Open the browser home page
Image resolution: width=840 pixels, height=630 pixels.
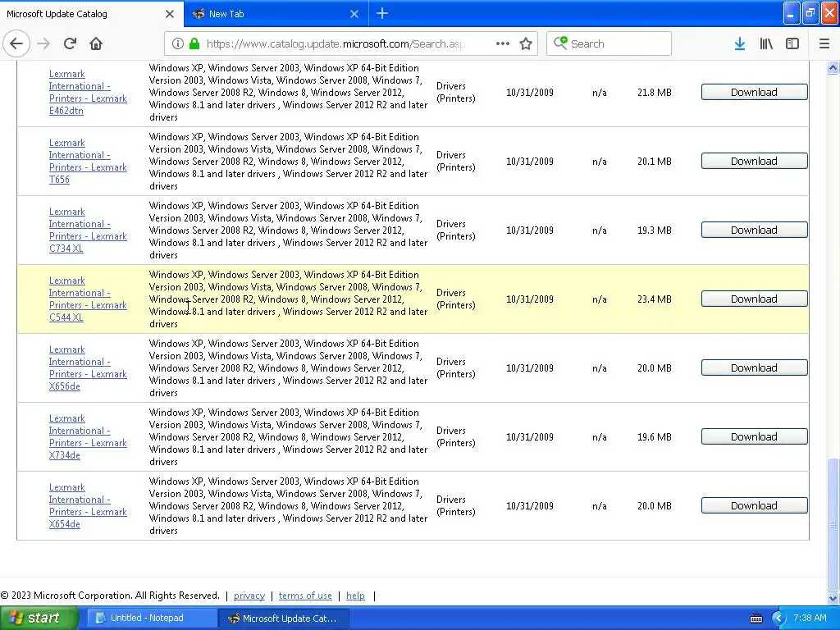(x=96, y=43)
